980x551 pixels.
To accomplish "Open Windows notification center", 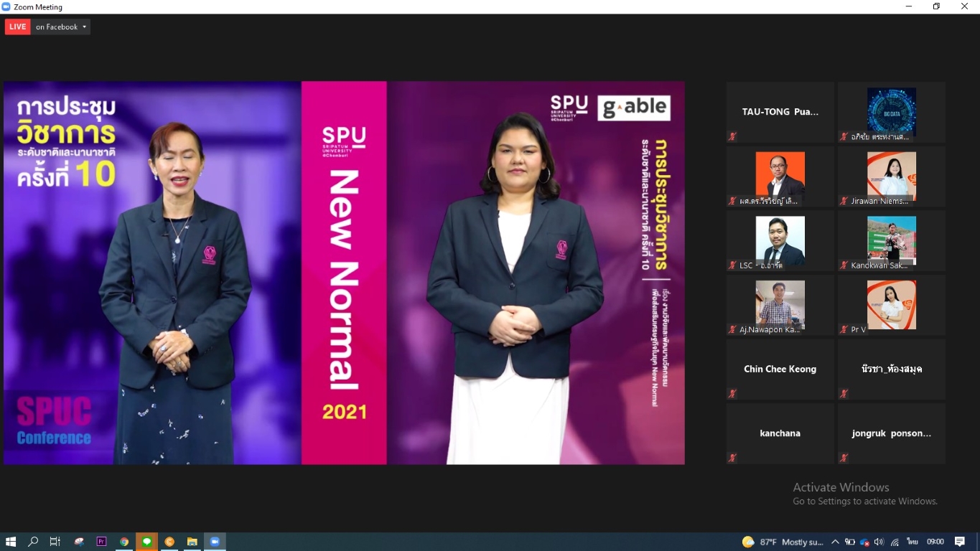I will pos(960,542).
